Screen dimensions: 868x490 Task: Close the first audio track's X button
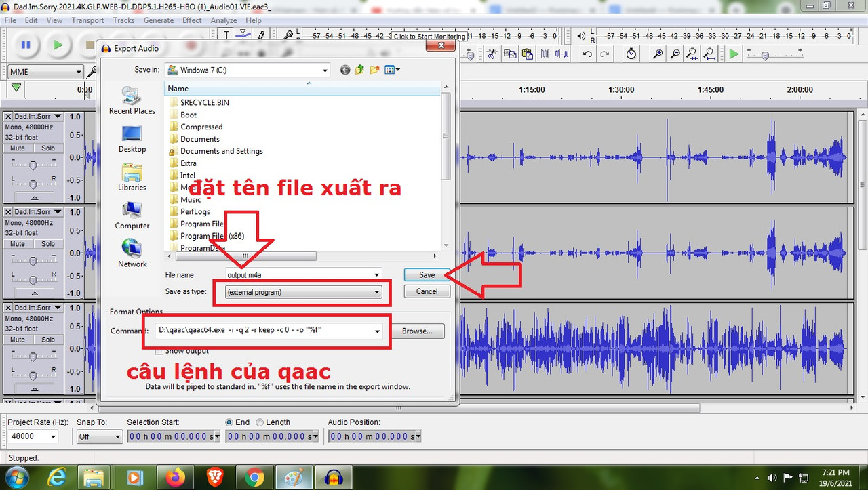pyautogui.click(x=8, y=117)
